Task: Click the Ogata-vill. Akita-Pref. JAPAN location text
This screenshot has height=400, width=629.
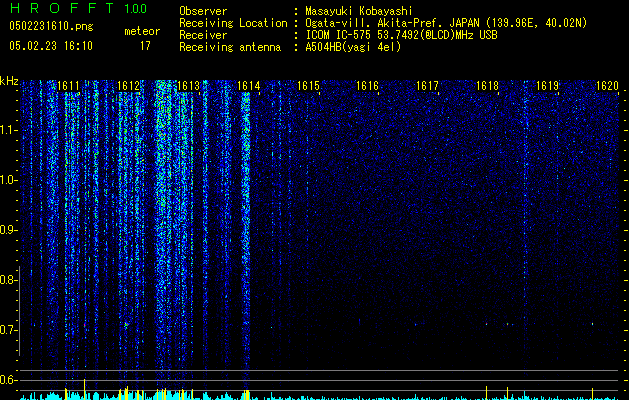Action: (x=446, y=23)
